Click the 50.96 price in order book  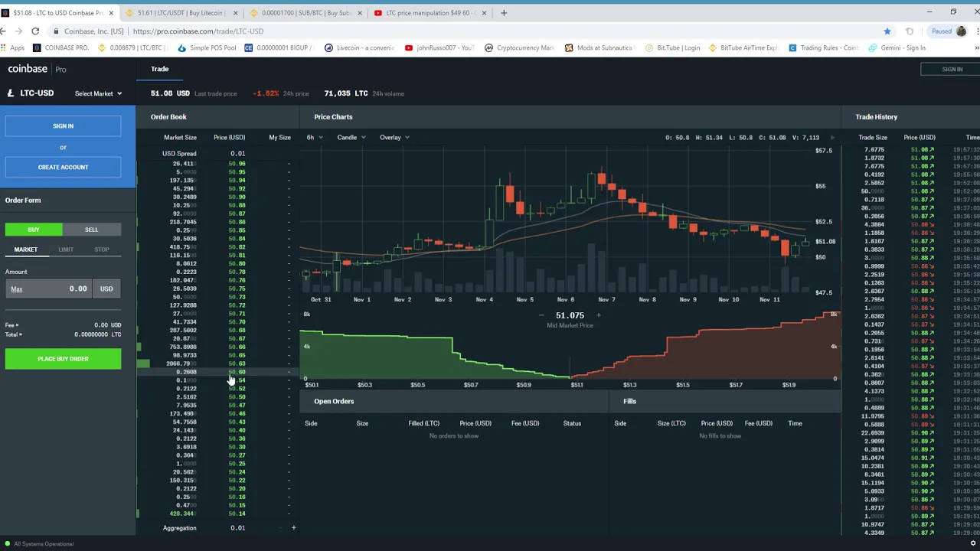click(237, 164)
